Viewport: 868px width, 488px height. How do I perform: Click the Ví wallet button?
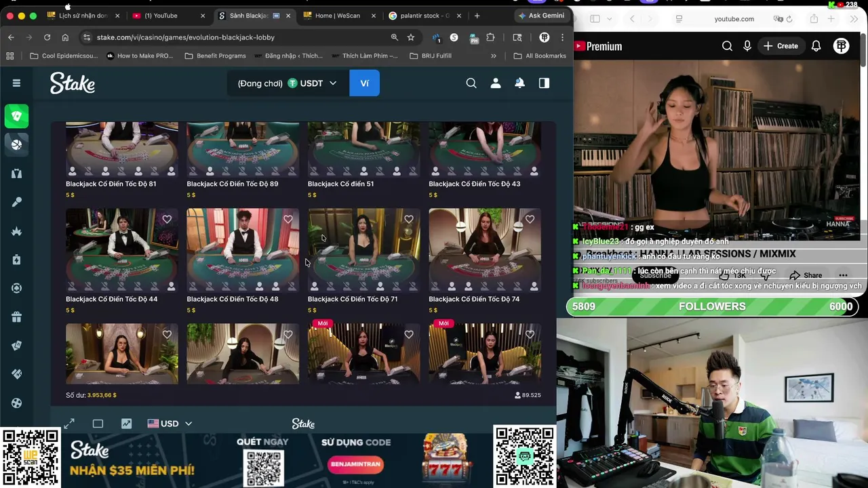tap(364, 83)
